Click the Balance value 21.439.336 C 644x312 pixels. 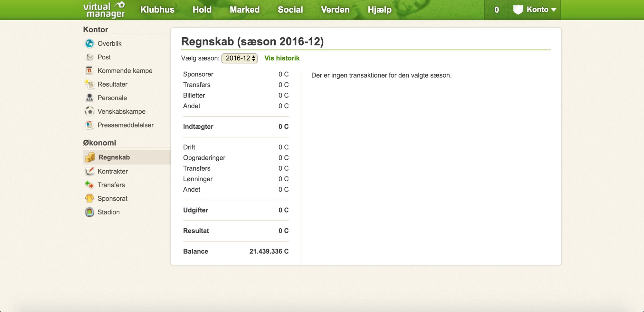(269, 251)
